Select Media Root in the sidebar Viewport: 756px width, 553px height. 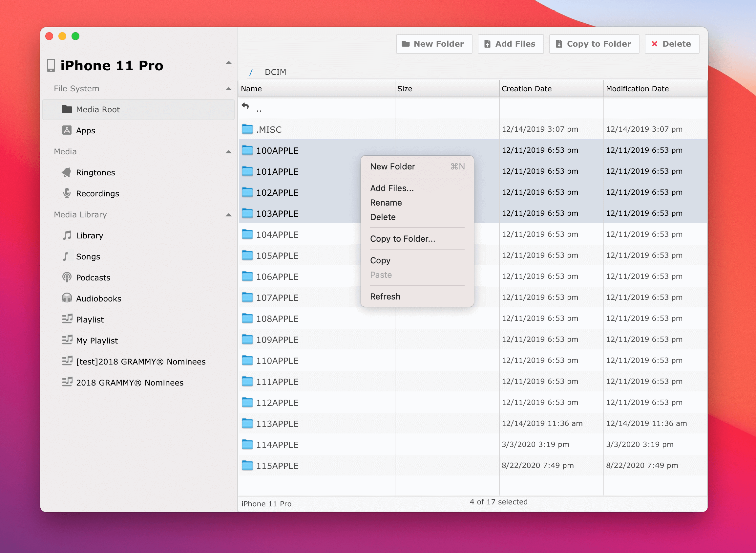[138, 109]
